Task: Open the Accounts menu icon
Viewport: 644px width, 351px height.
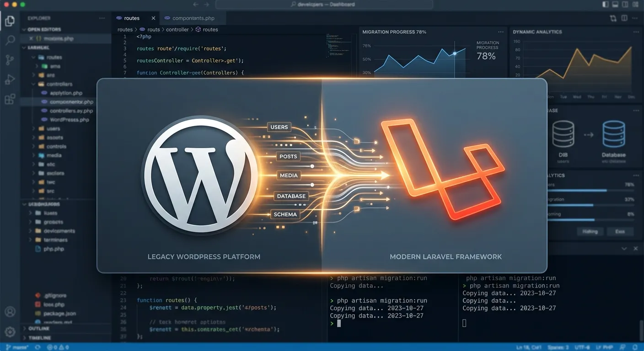Action: (x=10, y=312)
